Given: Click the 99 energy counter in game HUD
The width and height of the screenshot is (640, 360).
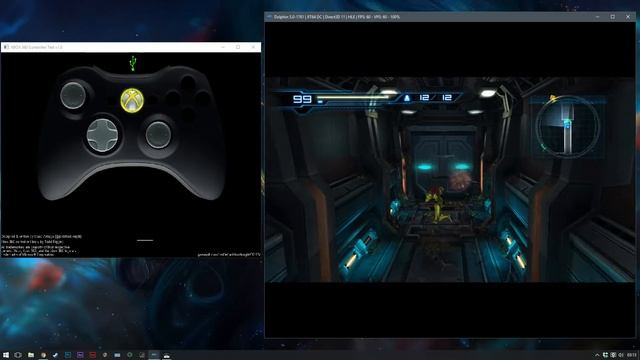Looking at the screenshot, I should coord(302,99).
